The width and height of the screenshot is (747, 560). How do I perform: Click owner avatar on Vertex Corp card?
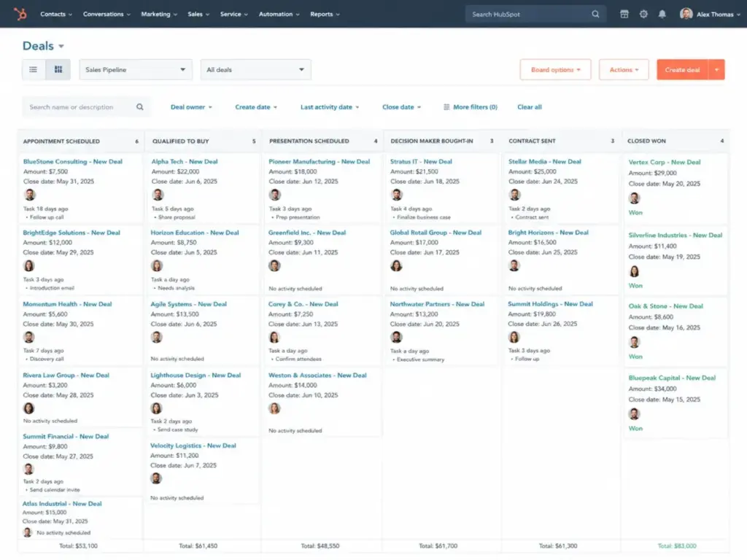click(x=634, y=198)
